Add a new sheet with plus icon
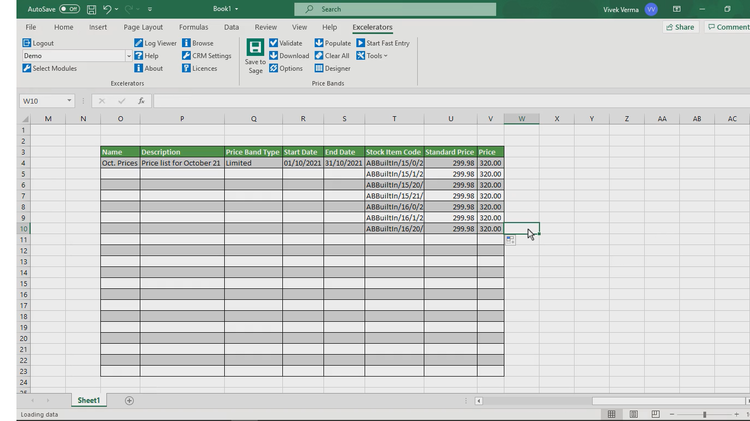Viewport: 750px width, 421px height. tap(129, 401)
